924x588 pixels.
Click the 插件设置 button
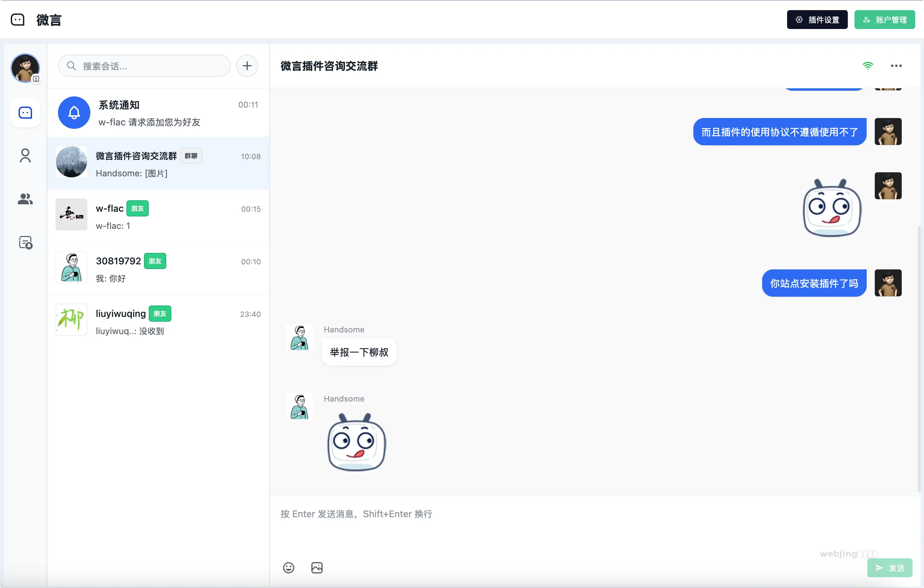tap(817, 20)
